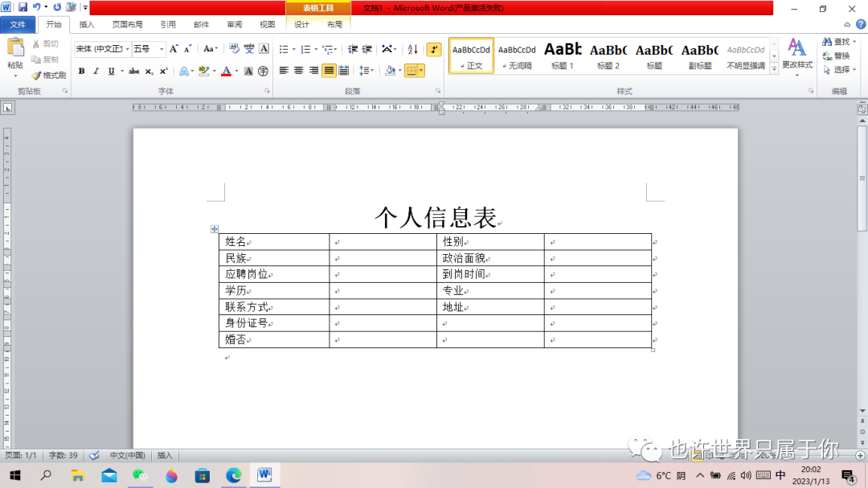868x488 pixels.
Task: Click the vertical scrollbar thumb
Action: 862,178
